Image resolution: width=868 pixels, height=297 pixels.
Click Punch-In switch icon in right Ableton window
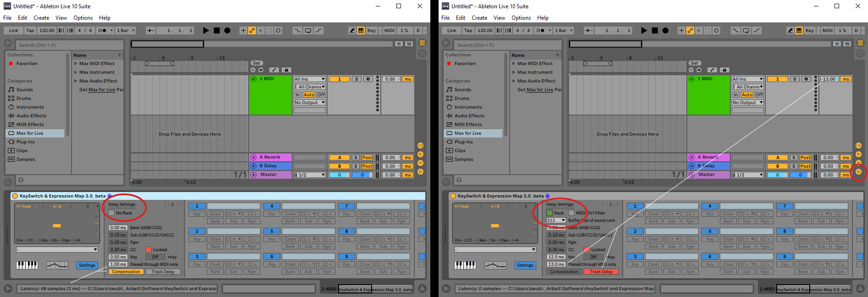tap(735, 31)
